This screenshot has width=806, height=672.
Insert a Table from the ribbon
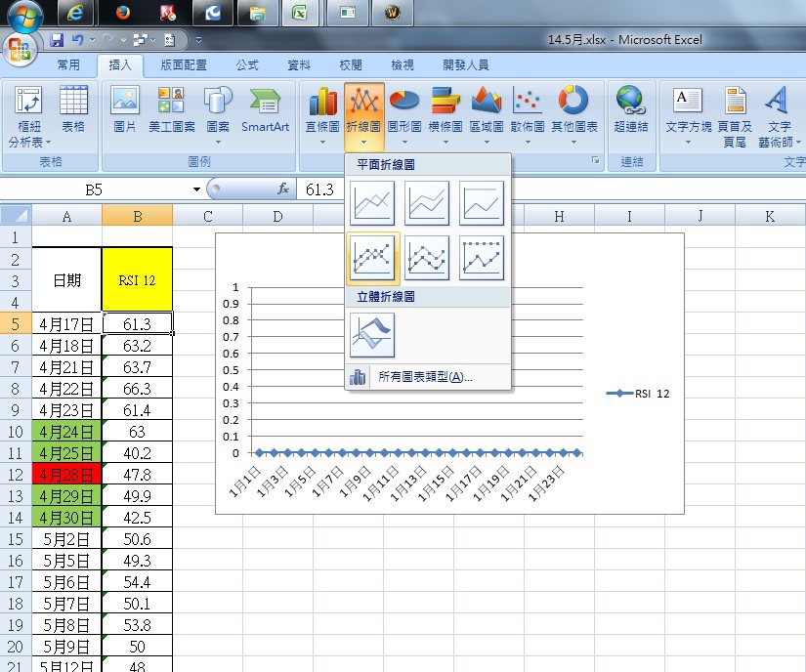tap(73, 109)
